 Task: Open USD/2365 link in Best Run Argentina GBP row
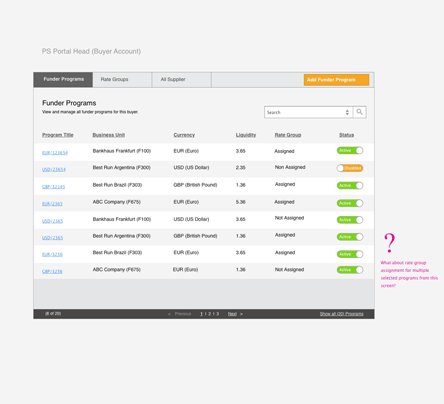(x=52, y=238)
